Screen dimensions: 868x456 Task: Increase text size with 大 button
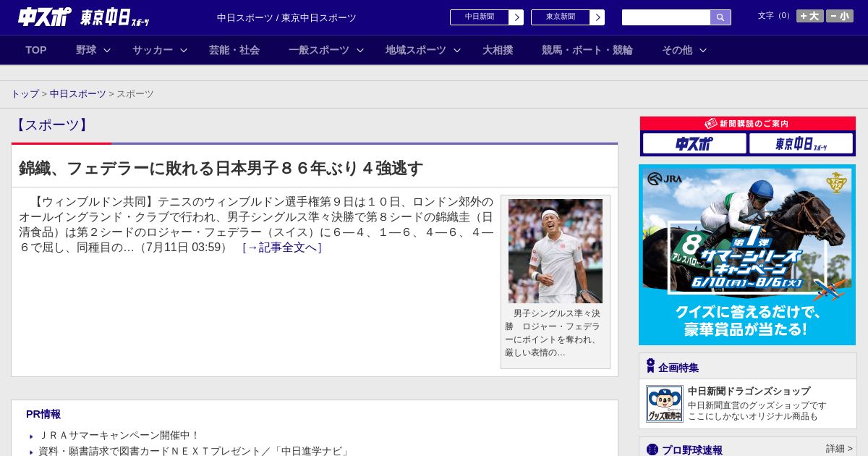click(x=810, y=16)
